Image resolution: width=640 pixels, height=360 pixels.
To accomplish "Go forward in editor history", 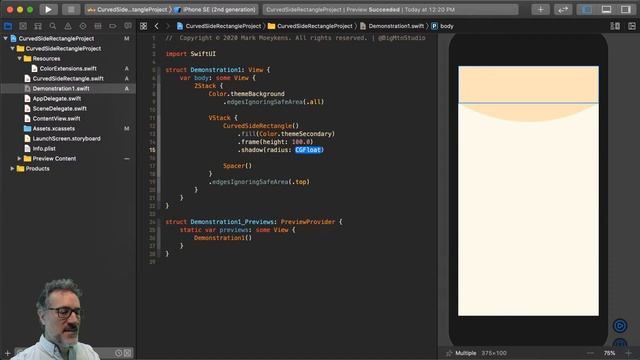I will point(167,26).
